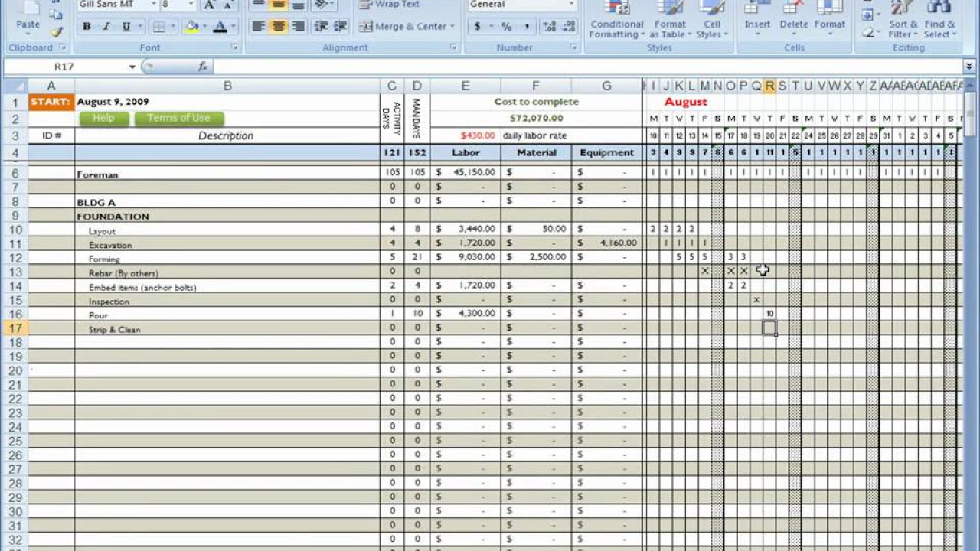Select the '2,500.00' material cost for Forming
The image size is (980, 551).
536,257
